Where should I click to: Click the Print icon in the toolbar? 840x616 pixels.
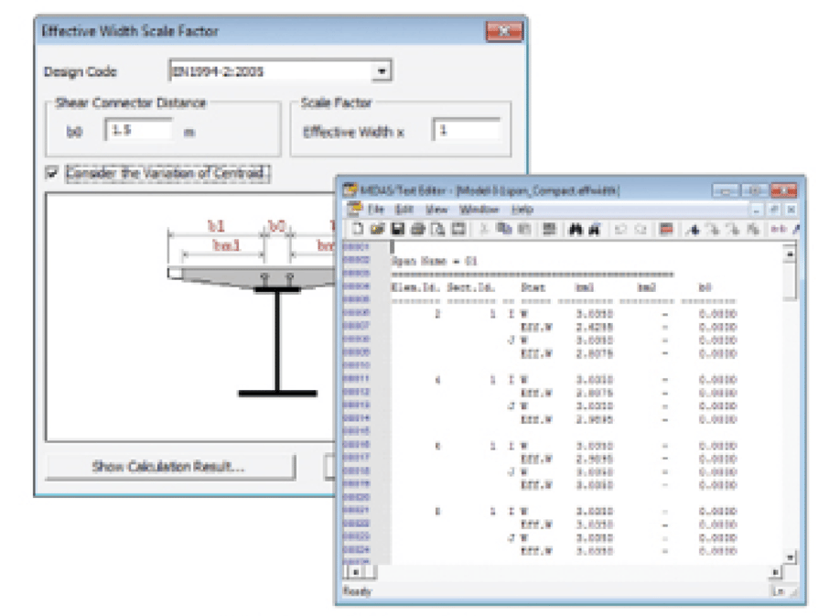418,229
